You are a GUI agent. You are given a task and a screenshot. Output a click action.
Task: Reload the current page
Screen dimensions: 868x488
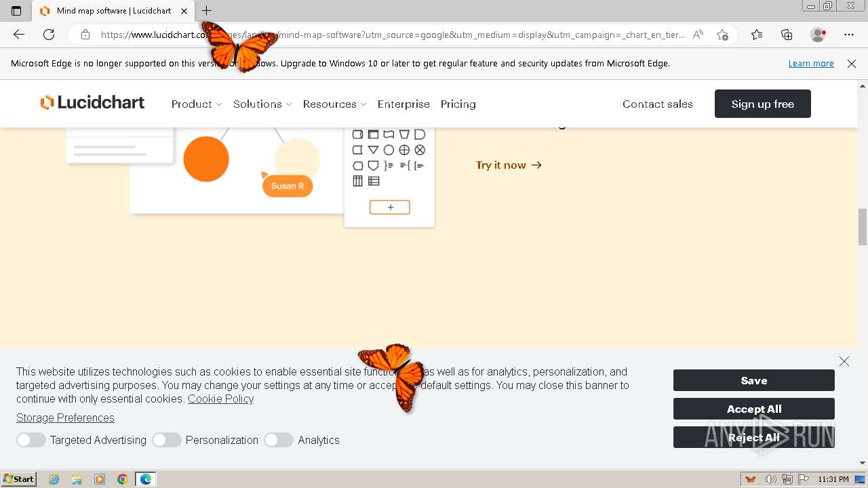(x=49, y=35)
